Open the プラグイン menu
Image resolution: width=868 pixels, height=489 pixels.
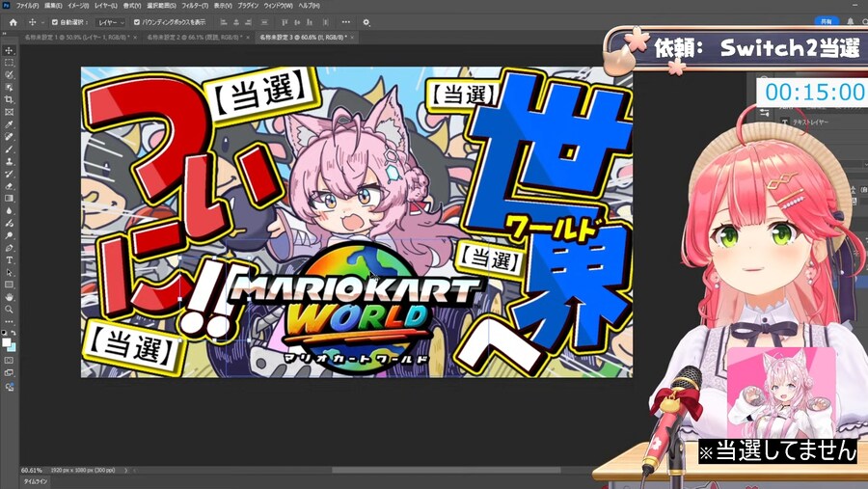248,6
